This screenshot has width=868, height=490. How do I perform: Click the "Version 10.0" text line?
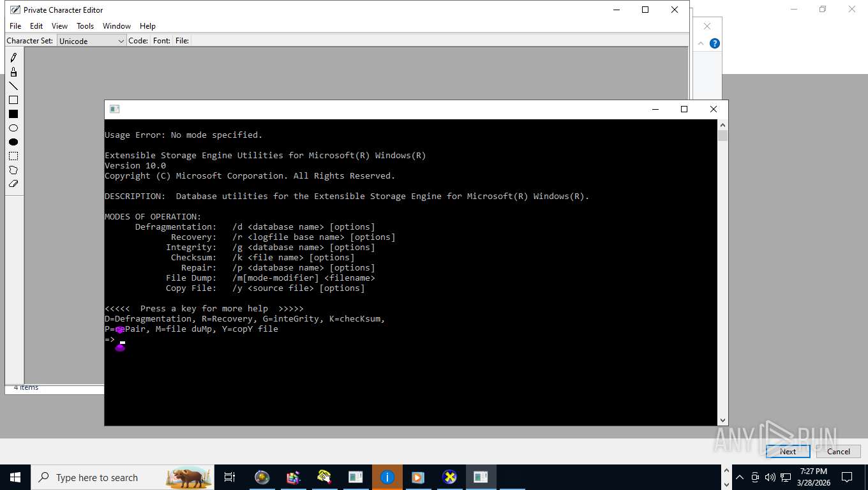(135, 166)
